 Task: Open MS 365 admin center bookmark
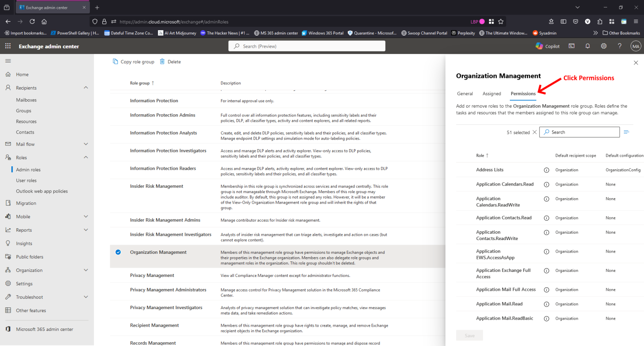[276, 33]
